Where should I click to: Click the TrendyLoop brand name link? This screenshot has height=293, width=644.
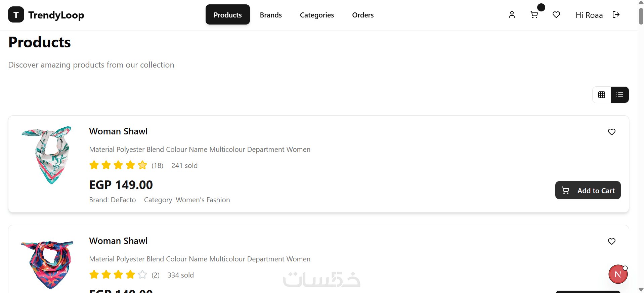(x=56, y=15)
